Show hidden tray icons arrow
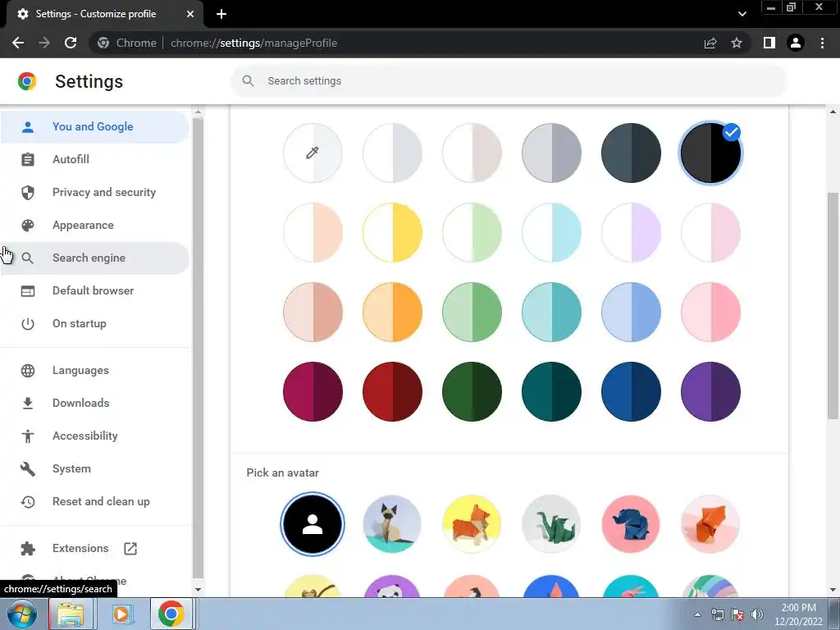The height and width of the screenshot is (630, 840). coord(697,614)
